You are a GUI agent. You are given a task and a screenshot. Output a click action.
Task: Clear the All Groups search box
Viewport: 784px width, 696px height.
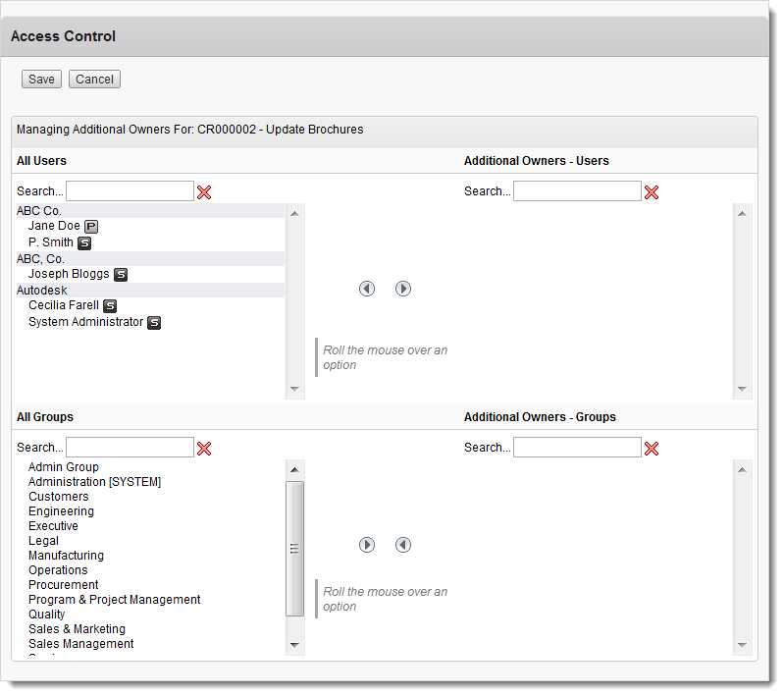click(204, 449)
